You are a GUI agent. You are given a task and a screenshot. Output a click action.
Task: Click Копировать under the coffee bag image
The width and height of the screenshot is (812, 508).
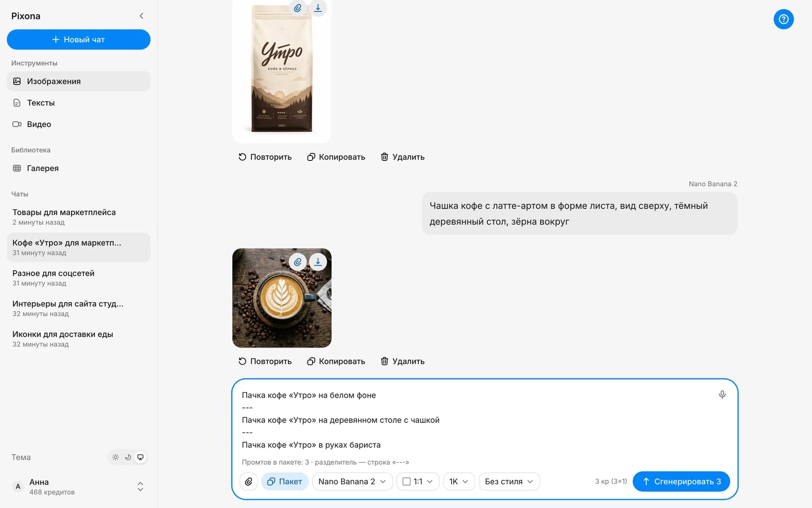336,157
